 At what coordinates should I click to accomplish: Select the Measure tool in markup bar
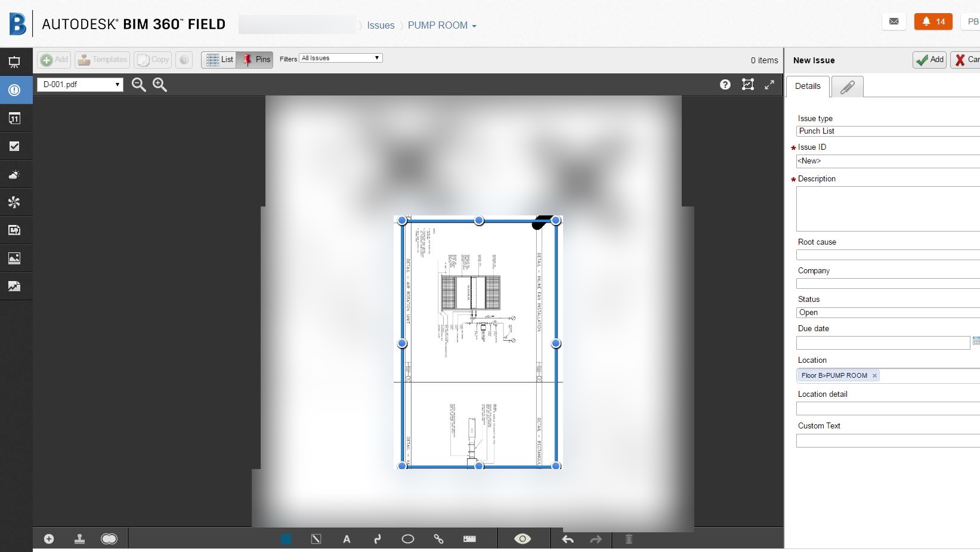pyautogui.click(x=469, y=538)
